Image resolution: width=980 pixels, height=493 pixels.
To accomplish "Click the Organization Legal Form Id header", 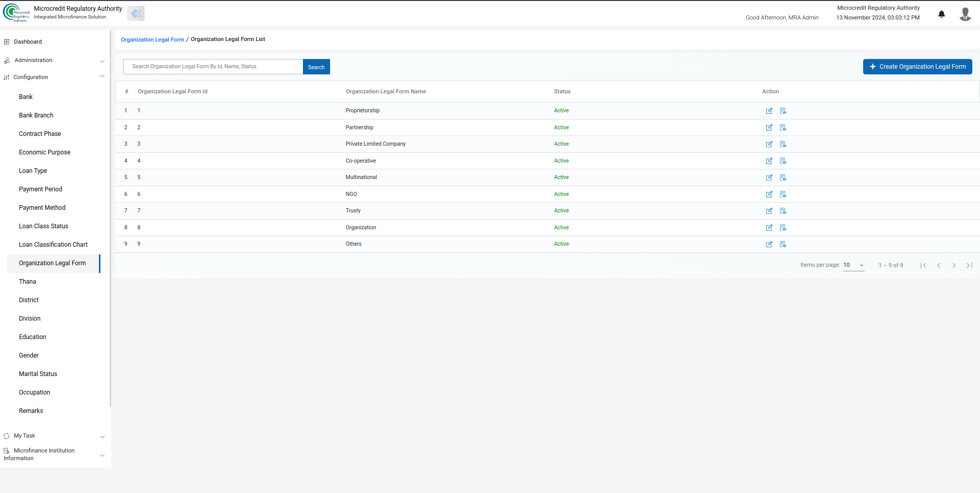I will pos(173,92).
